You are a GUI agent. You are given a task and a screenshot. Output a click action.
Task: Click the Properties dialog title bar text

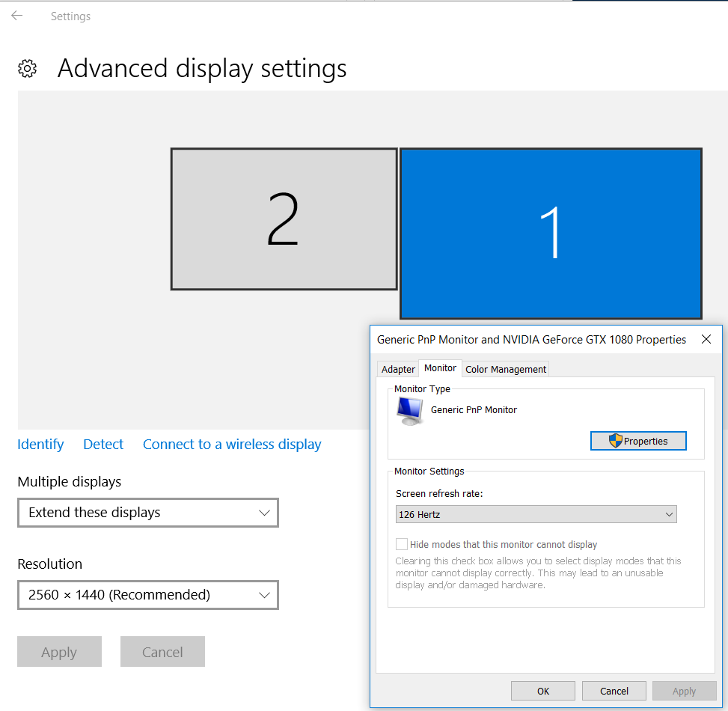531,340
